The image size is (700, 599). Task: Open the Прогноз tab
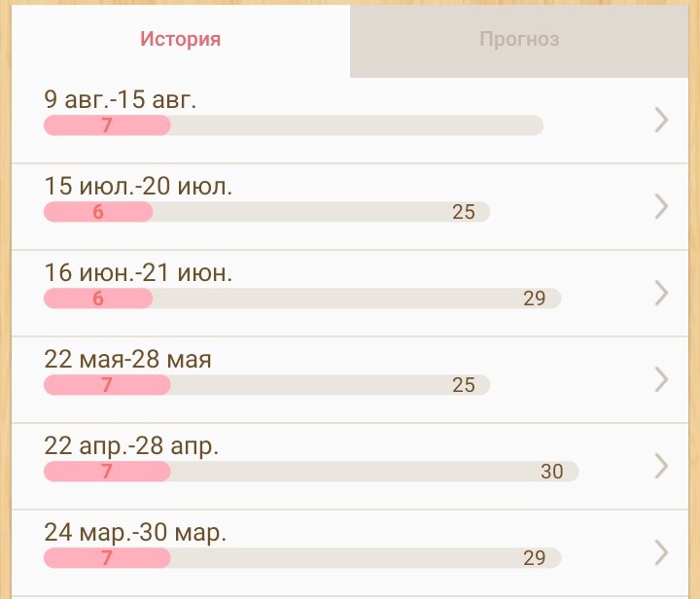click(x=519, y=40)
